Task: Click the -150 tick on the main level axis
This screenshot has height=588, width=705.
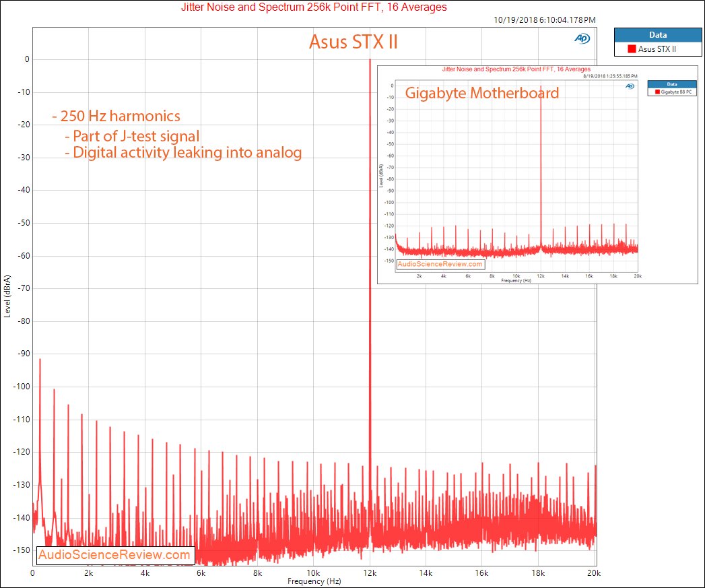Action: [22, 550]
